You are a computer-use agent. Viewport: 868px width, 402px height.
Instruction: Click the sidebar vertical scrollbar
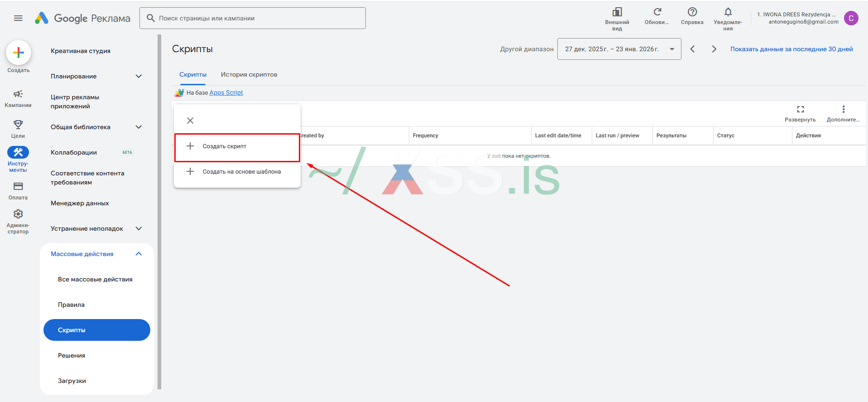(x=159, y=212)
